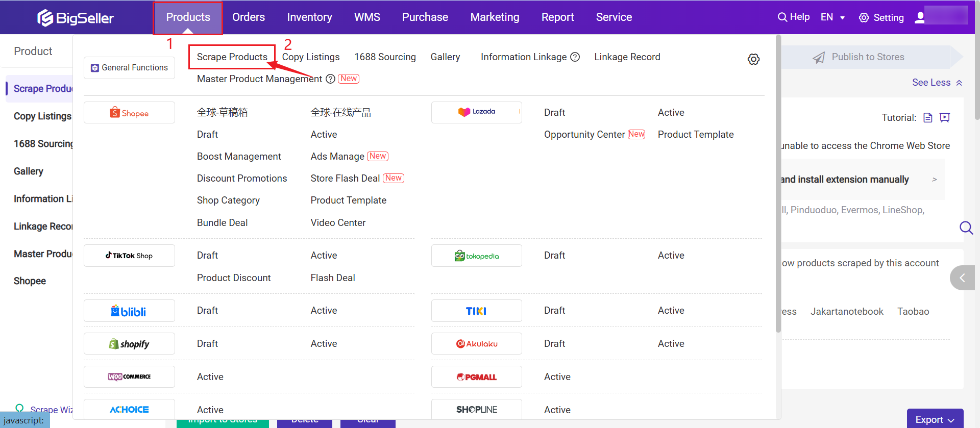
Task: Click the Information Linkage help icon
Action: point(575,57)
